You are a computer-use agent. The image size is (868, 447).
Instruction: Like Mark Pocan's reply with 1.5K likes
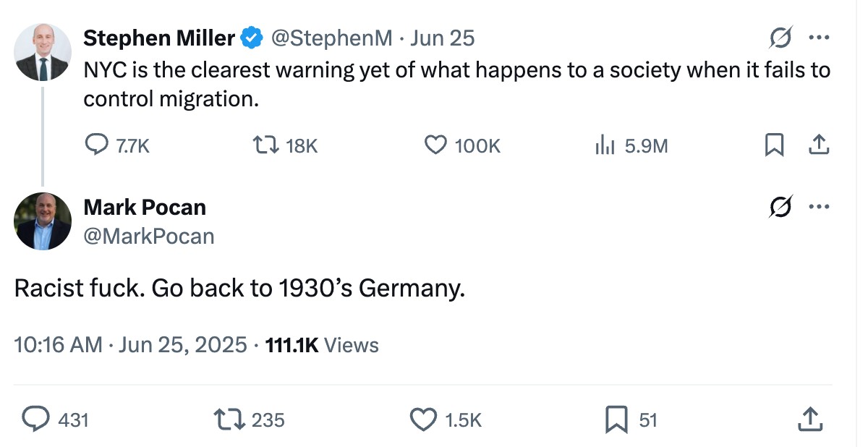point(446,419)
